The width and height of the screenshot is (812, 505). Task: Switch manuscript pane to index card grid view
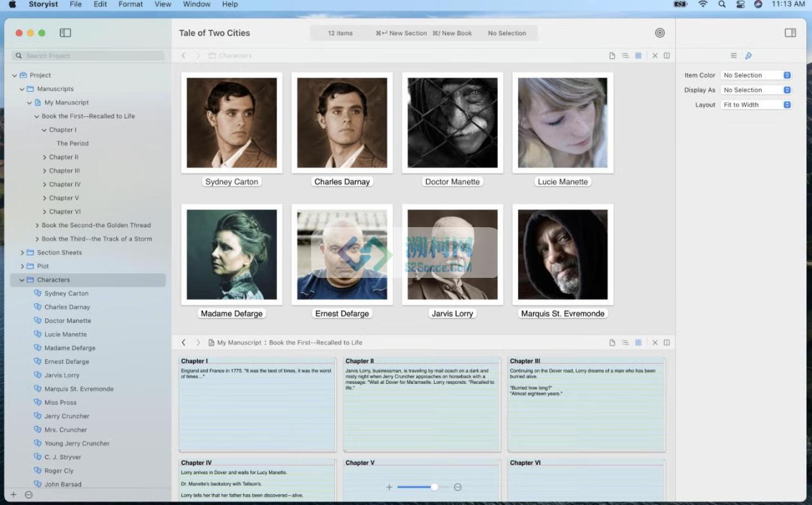pyautogui.click(x=638, y=343)
